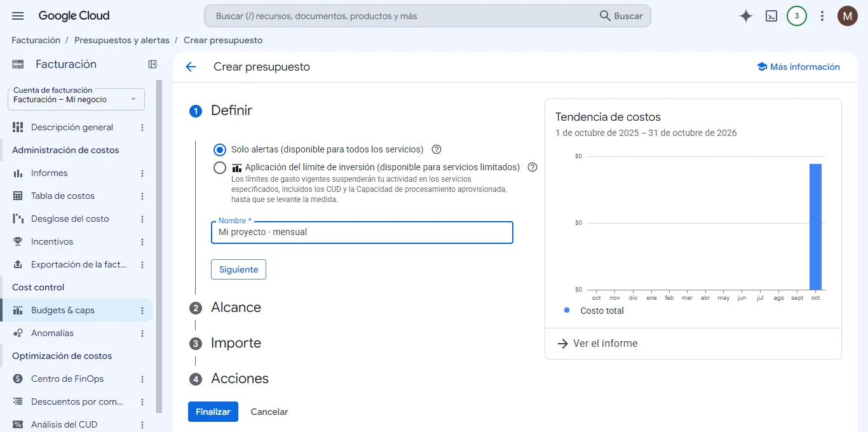This screenshot has height=432, width=868.
Task: Activate Cloud Shell terminal icon
Action: coord(771,16)
